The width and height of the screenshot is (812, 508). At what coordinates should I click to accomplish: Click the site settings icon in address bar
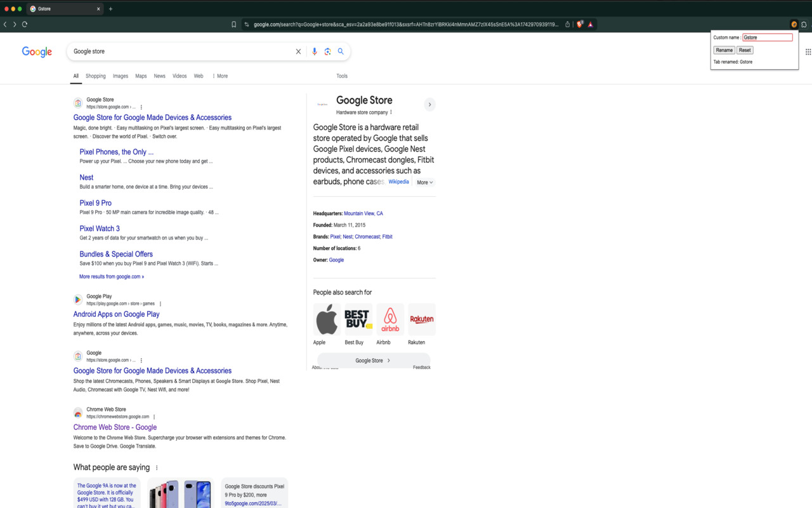click(247, 24)
